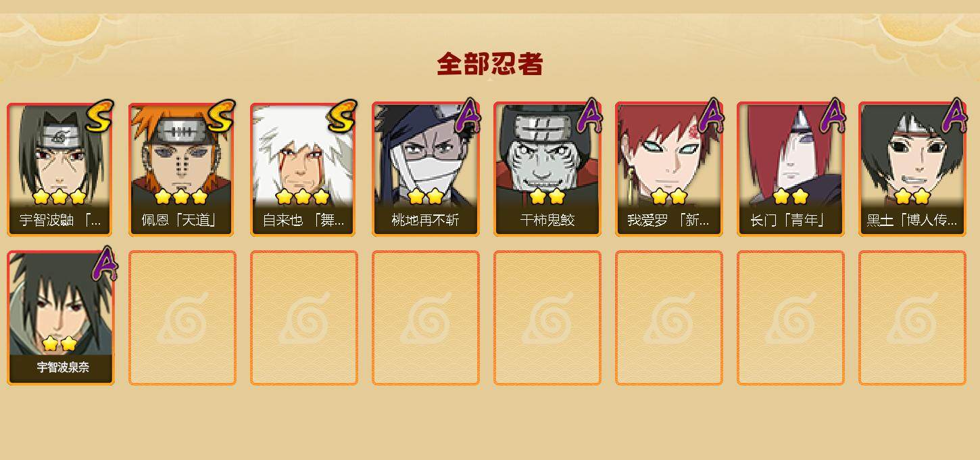Click the 全部忍者 heading

coord(490,64)
